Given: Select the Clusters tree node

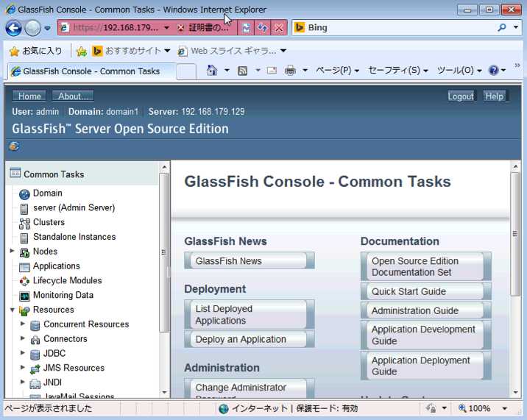Looking at the screenshot, I should tap(49, 222).
